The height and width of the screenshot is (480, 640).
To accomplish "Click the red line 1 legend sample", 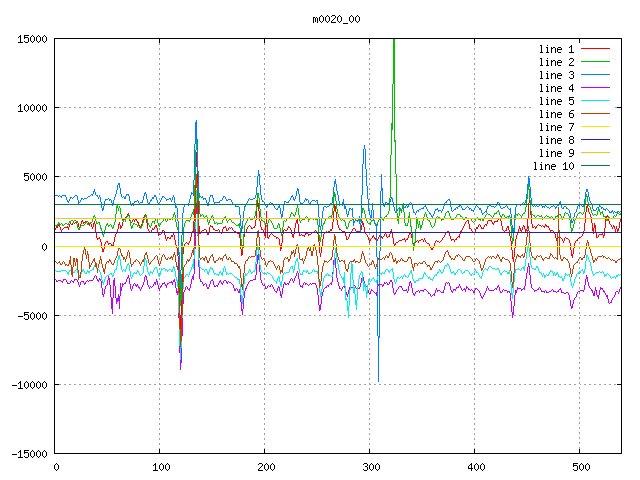I will [x=596, y=49].
